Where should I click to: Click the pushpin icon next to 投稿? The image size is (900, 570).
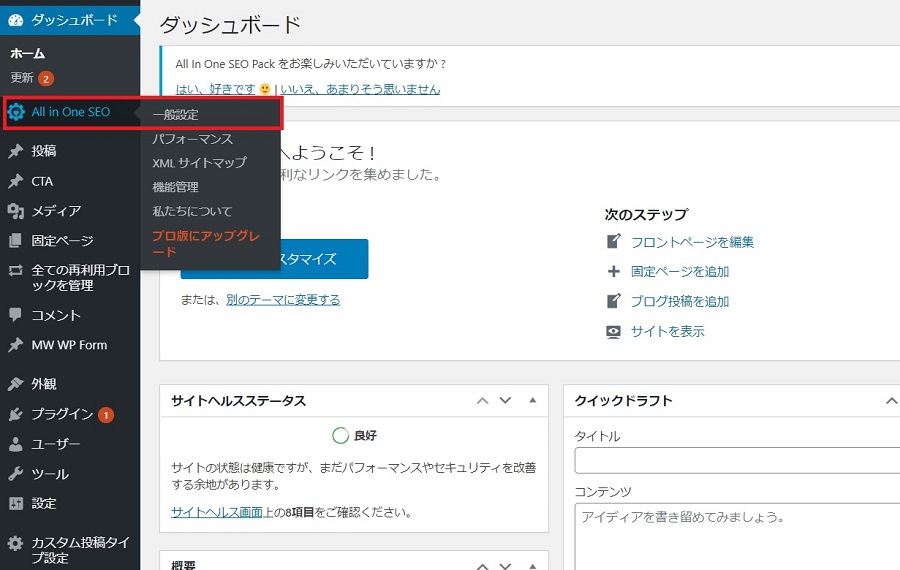[15, 152]
